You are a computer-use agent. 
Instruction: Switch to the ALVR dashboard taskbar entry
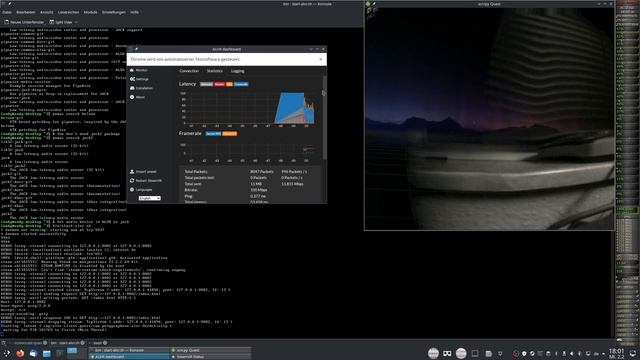[x=129, y=357]
